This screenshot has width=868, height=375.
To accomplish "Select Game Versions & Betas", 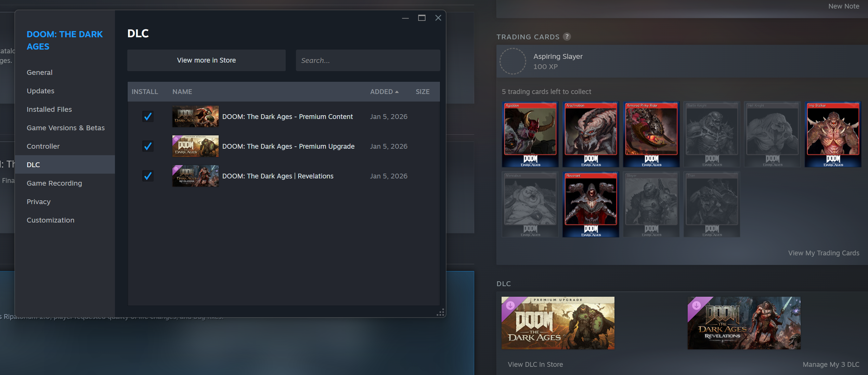I will click(x=65, y=128).
